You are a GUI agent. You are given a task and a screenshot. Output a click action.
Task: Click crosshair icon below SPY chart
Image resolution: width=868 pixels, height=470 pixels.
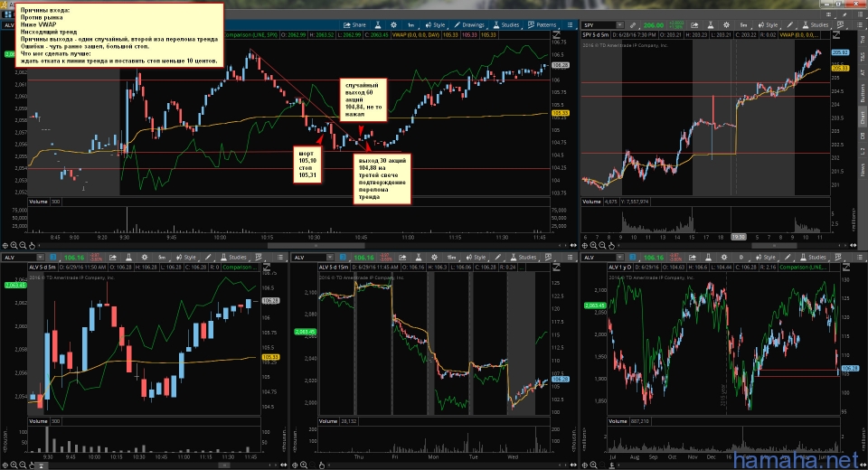pos(585,245)
